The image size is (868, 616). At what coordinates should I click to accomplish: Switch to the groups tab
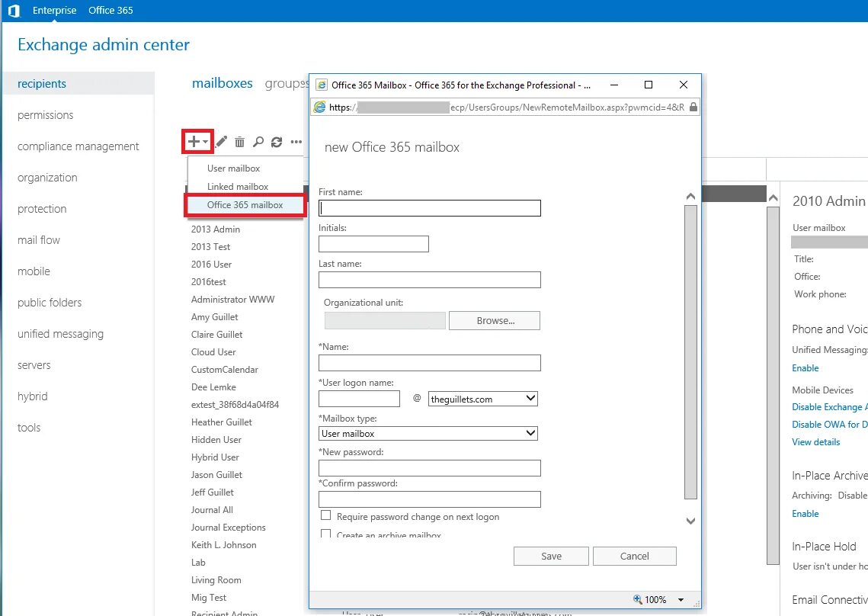tap(287, 84)
